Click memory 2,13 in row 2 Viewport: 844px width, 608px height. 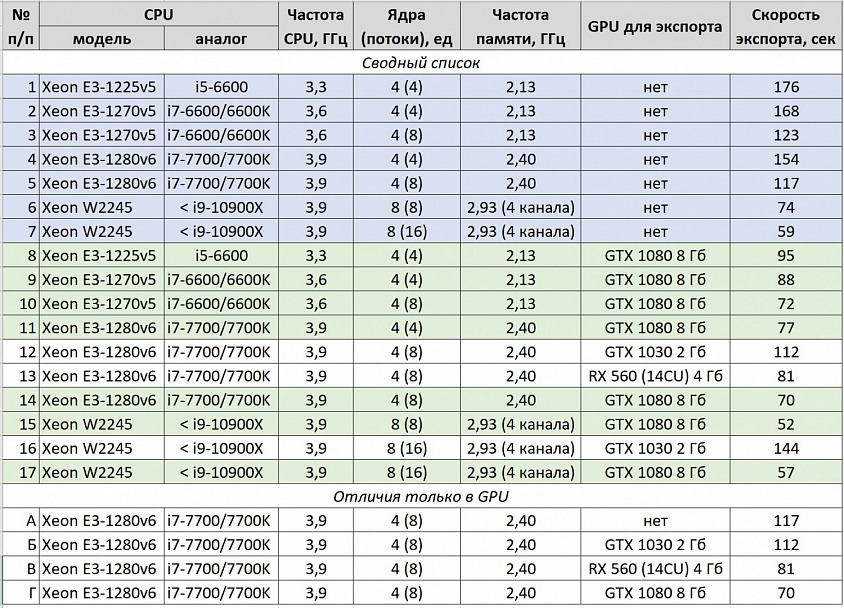[x=521, y=111]
